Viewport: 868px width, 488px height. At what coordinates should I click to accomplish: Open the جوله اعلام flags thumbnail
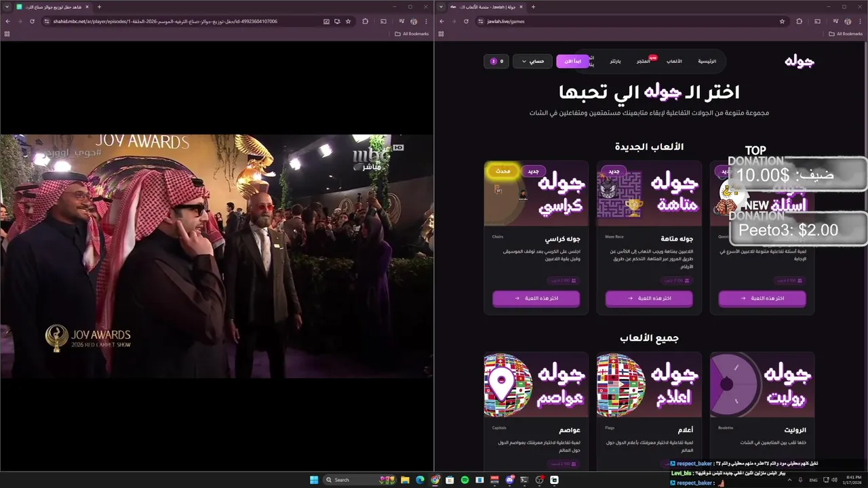[x=649, y=385]
